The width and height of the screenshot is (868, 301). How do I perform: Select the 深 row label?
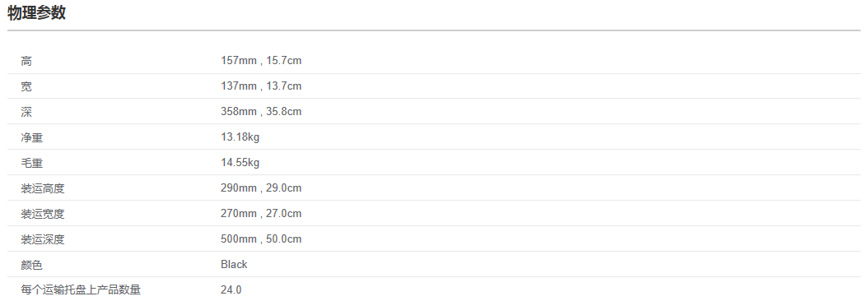pyautogui.click(x=26, y=113)
